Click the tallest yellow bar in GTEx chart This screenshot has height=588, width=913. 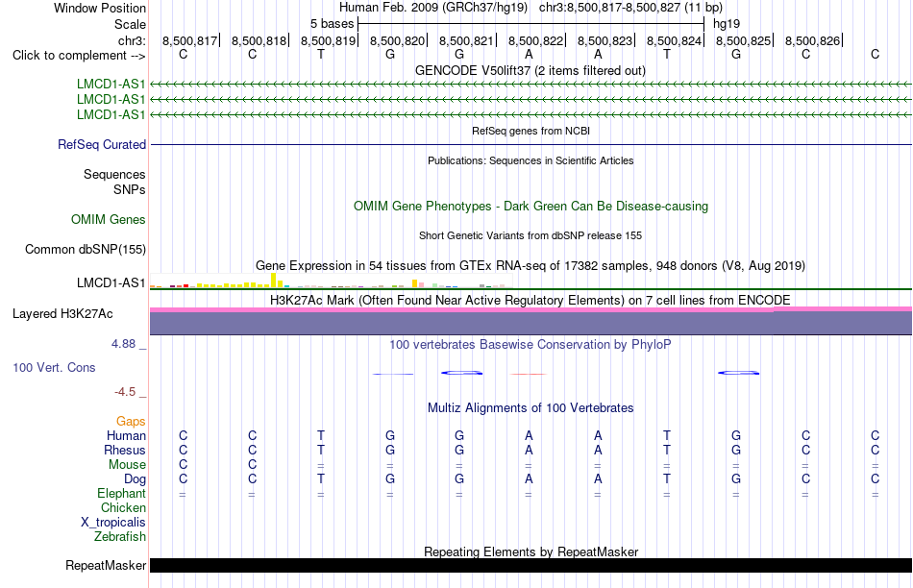click(274, 280)
